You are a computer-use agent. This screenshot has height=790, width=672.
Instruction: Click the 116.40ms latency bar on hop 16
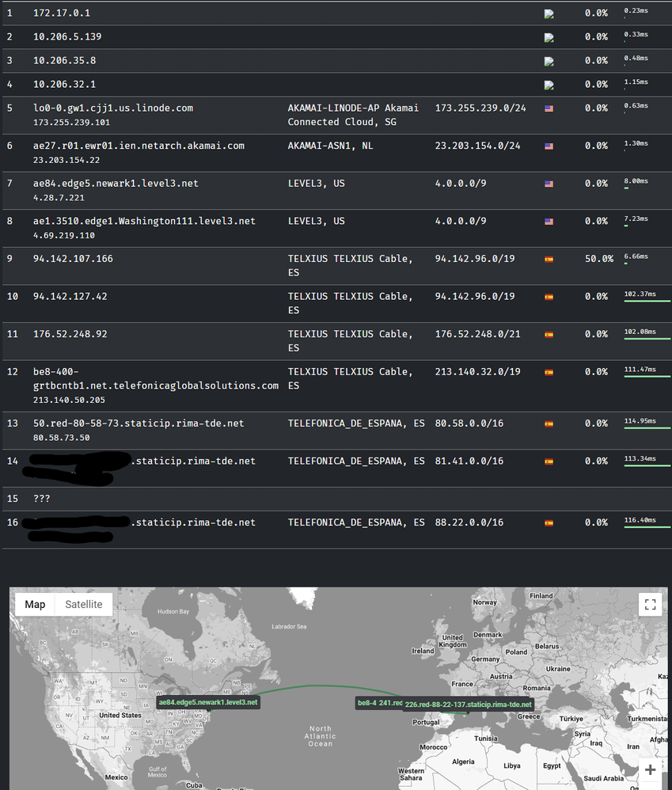coord(646,529)
